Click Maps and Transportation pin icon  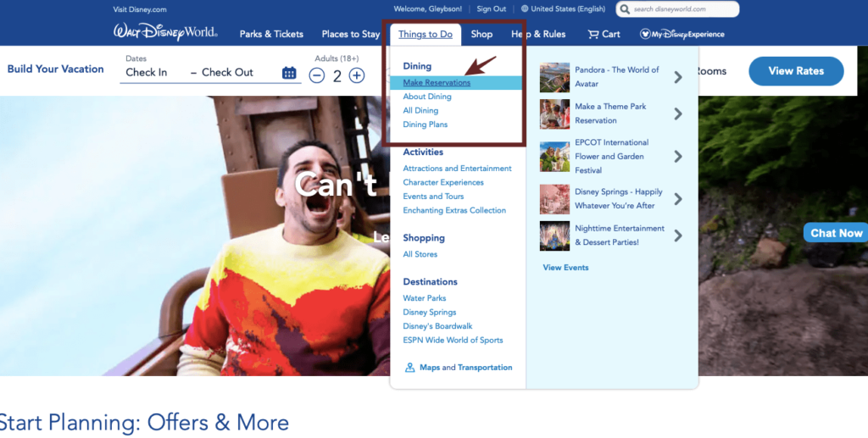tap(410, 368)
